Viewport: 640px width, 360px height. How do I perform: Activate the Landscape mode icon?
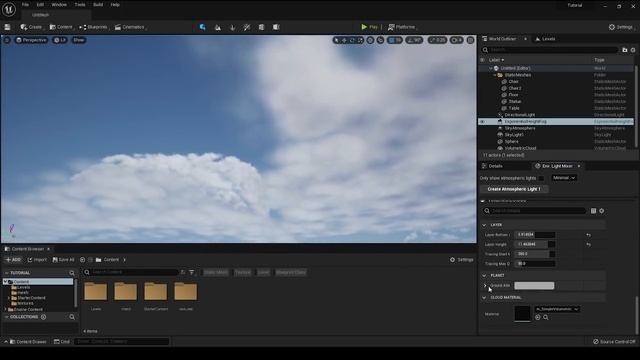click(218, 27)
